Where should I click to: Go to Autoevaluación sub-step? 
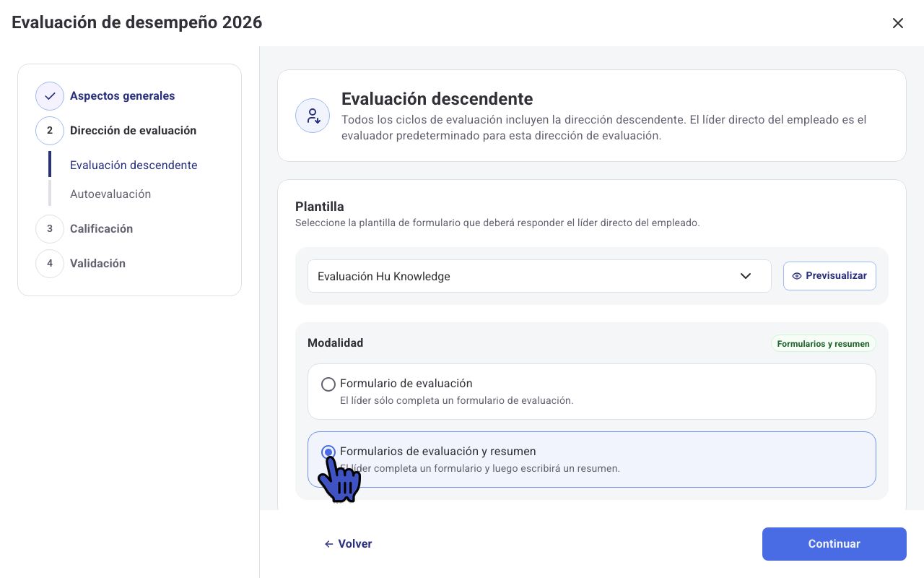(x=110, y=194)
